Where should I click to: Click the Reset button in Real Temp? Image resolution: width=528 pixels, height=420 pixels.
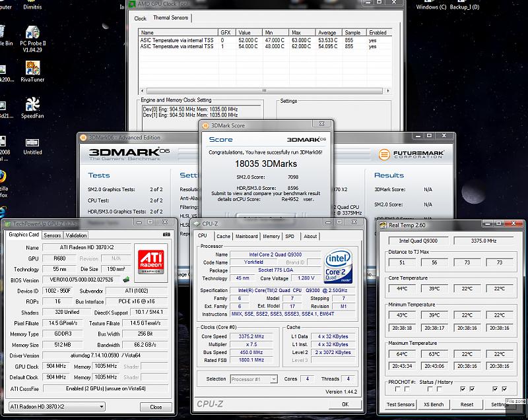[x=467, y=405]
